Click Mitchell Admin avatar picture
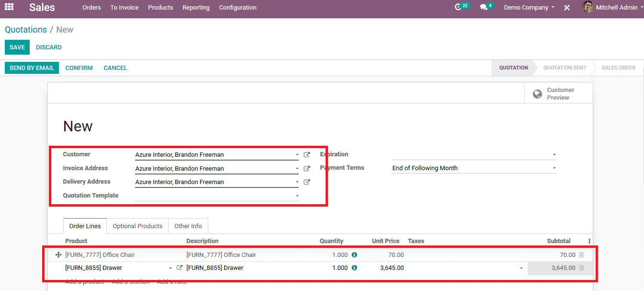This screenshot has height=291, width=644. (x=588, y=7)
